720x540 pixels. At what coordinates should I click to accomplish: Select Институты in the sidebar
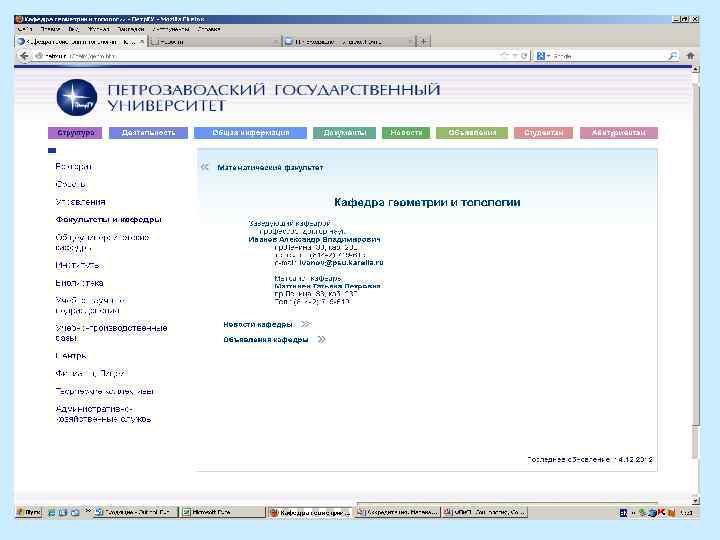coord(78,265)
